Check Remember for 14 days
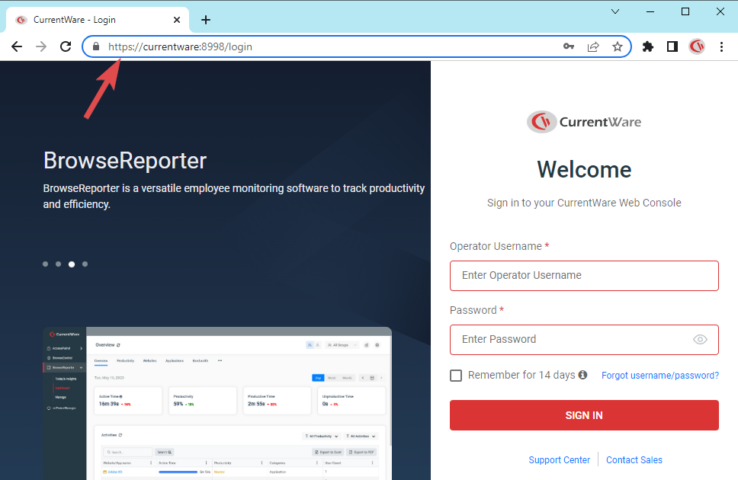 (456, 376)
